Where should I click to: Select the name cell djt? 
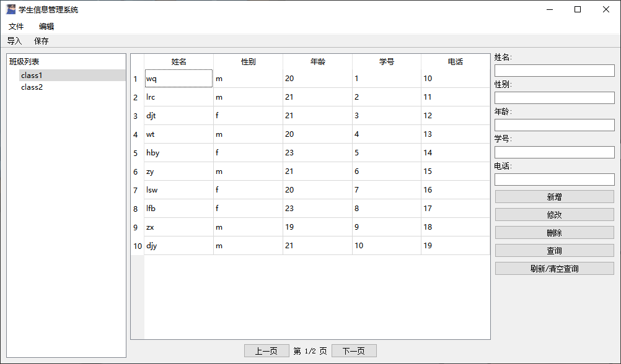click(179, 116)
